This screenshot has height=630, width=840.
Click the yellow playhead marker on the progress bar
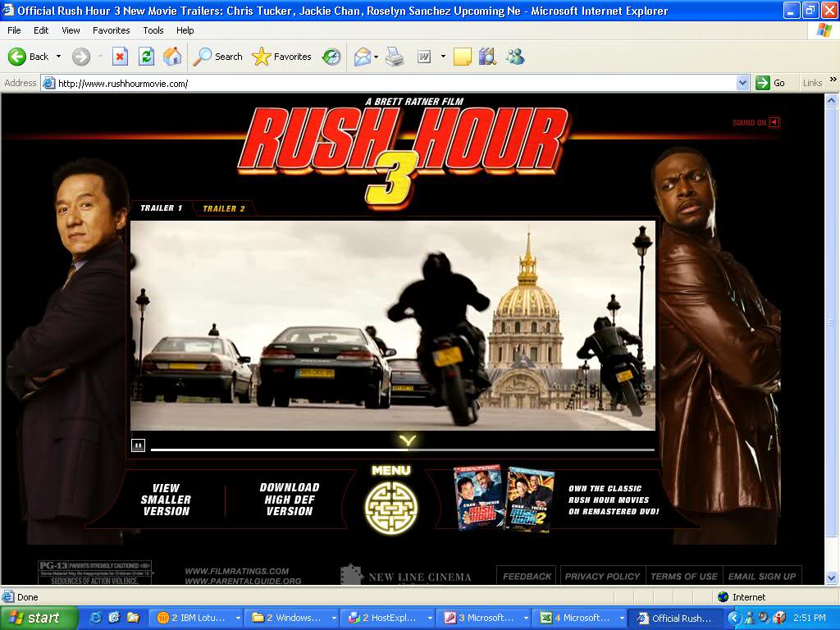click(408, 441)
